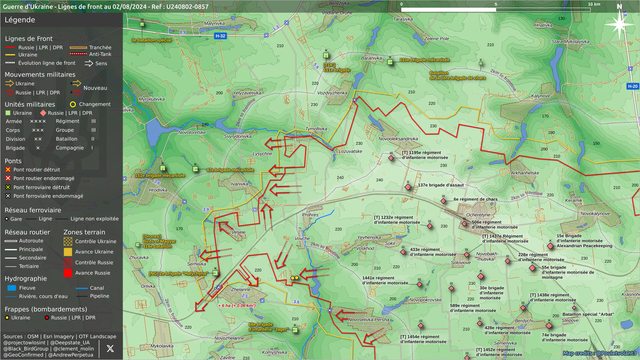The width and height of the screenshot is (640, 360).
Task: Click the Pont ferroviaire détruit legend icon
Action: pos(8,187)
